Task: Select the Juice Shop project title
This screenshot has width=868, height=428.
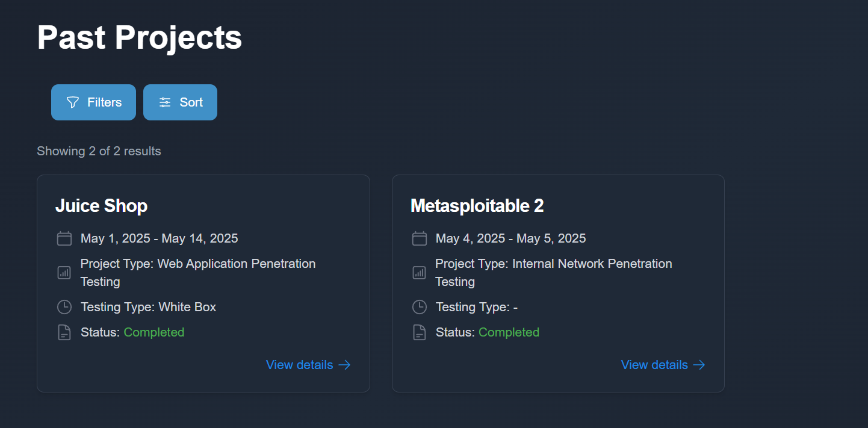Action: (x=101, y=206)
